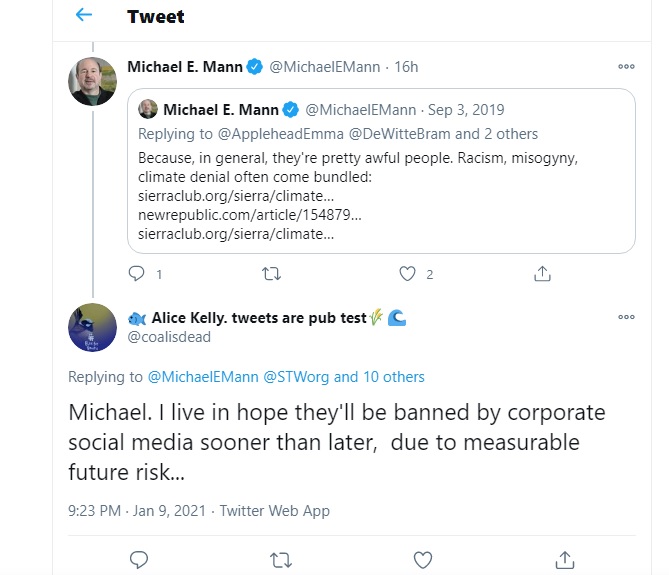
Task: Share Alice Kelly's tweet
Action: pyautogui.click(x=564, y=558)
